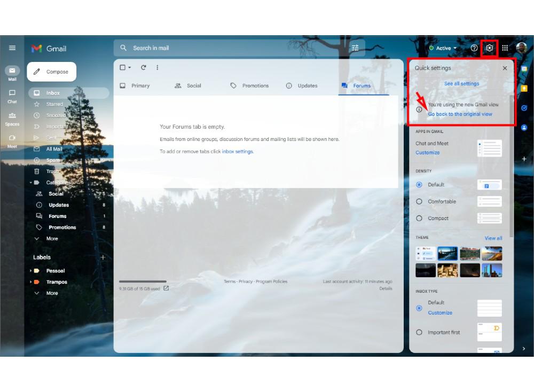Viewport: 534px width, 392px height.
Task: Click View all themes
Action: click(493, 238)
